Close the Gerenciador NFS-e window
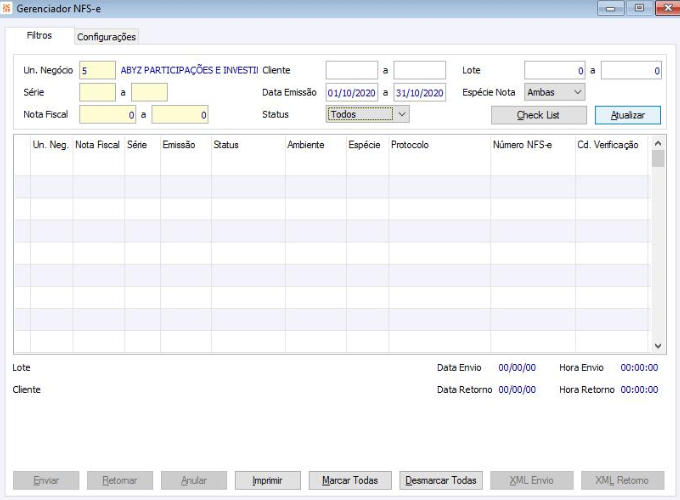The image size is (680, 500). coord(667,8)
